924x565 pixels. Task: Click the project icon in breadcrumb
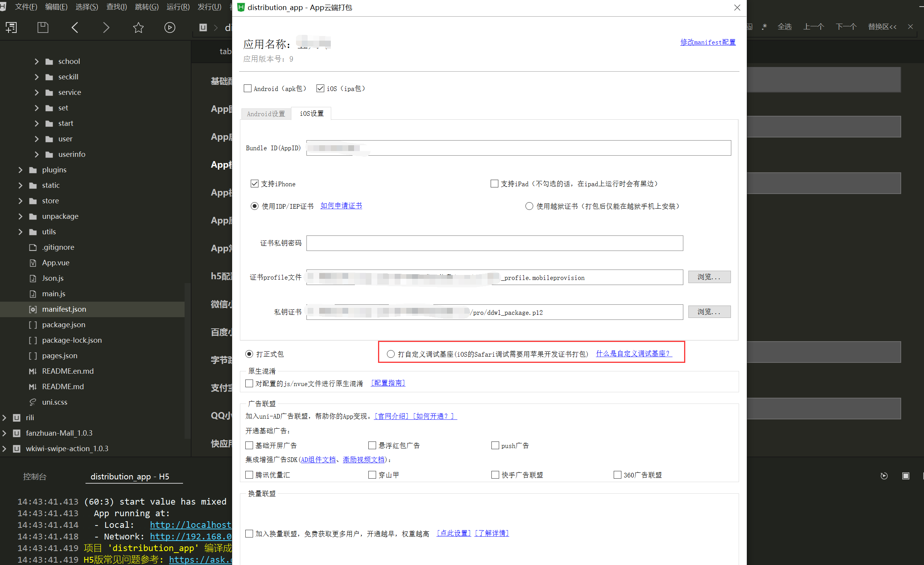(203, 27)
